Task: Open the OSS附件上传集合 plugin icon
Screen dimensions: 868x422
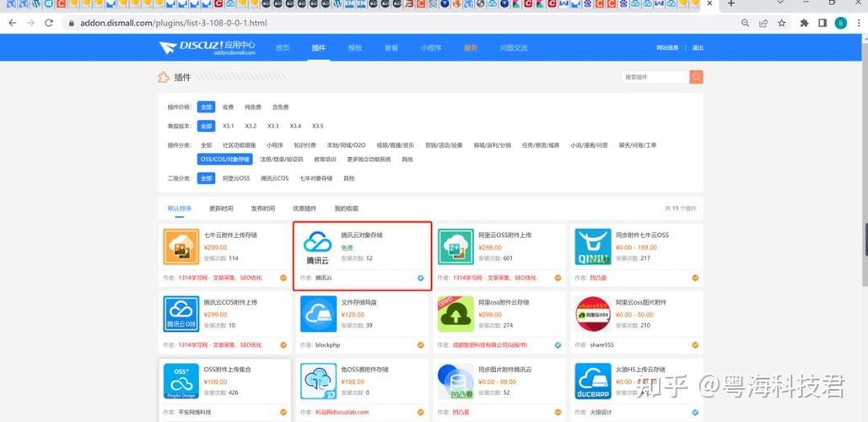Action: coord(181,381)
